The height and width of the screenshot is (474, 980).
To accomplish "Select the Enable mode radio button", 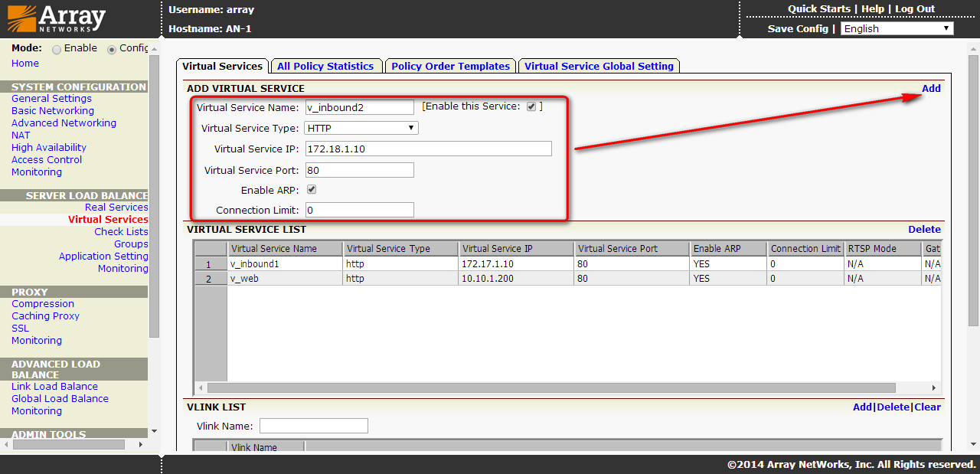I will (x=57, y=49).
